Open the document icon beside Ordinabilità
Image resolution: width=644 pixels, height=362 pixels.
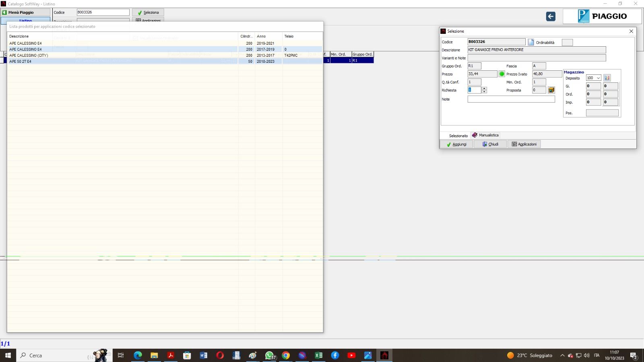tap(531, 42)
